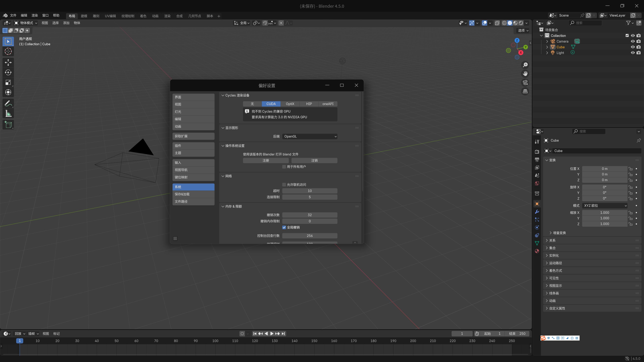
Task: Toggle Camera visibility eye icon in outliner
Action: click(633, 41)
